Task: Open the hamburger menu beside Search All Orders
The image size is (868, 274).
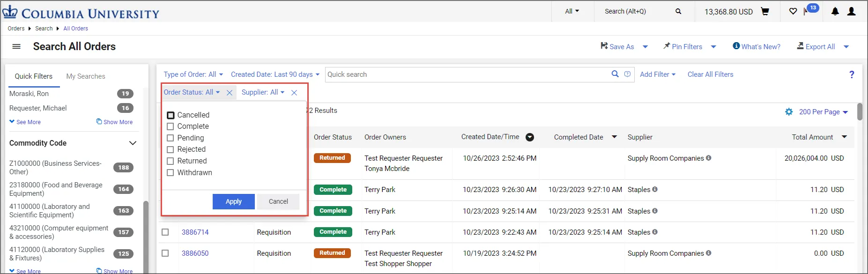Action: [x=16, y=46]
